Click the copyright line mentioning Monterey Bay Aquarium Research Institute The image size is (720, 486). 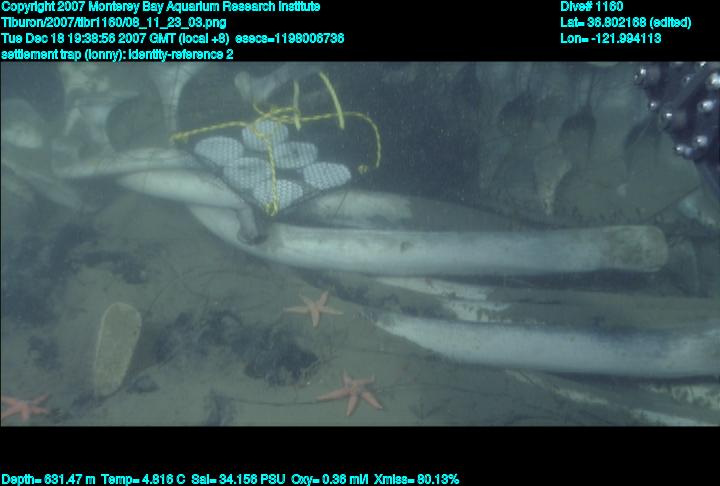pyautogui.click(x=160, y=7)
